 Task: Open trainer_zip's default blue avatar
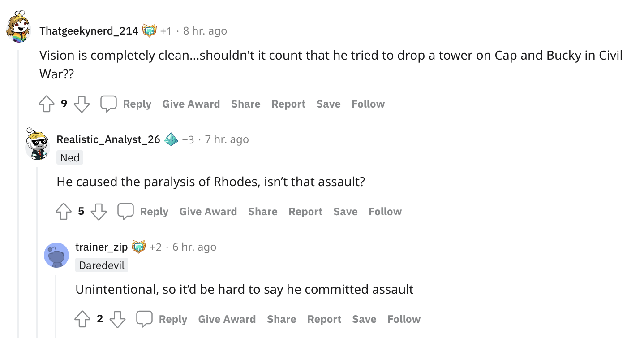56,255
